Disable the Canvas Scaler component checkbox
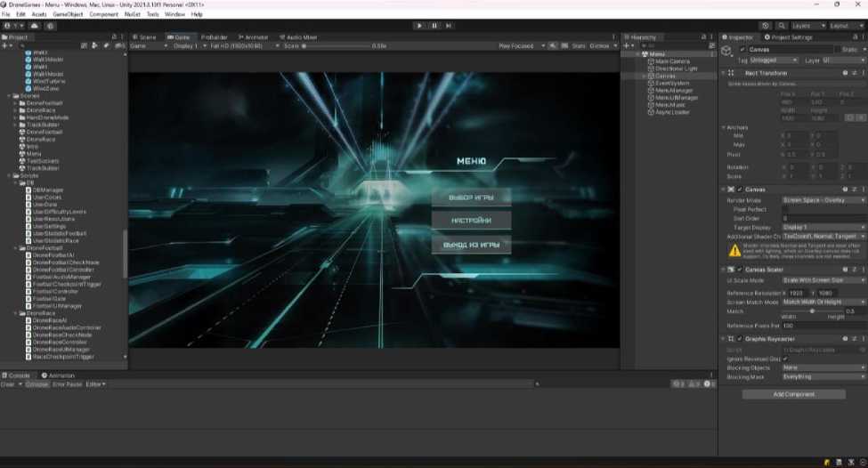The width and height of the screenshot is (868, 468). [x=740, y=270]
